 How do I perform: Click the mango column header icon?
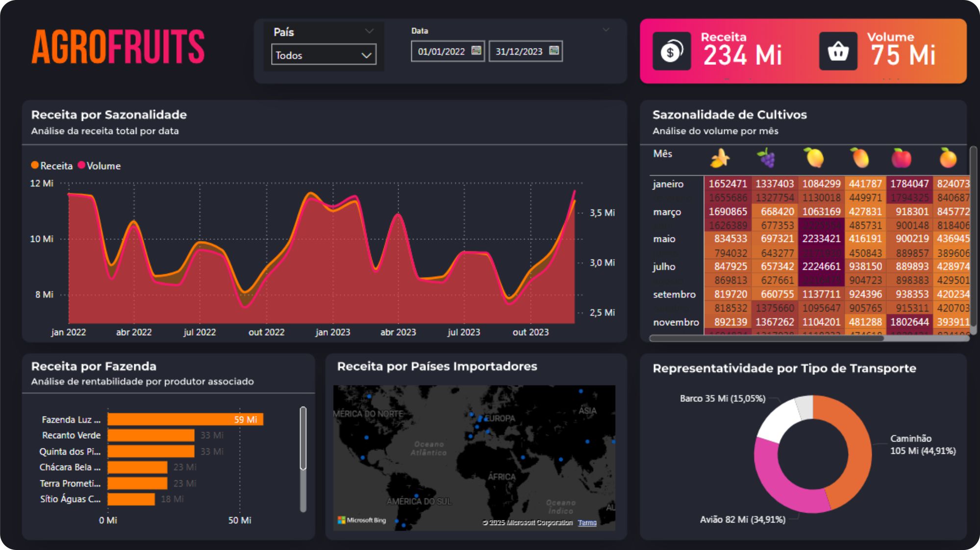pos(860,157)
